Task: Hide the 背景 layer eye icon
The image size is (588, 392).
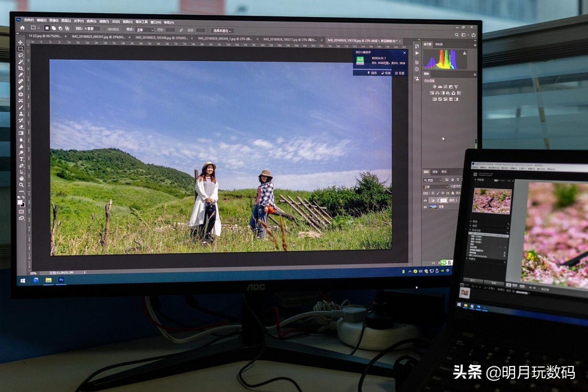Action: coord(425,207)
